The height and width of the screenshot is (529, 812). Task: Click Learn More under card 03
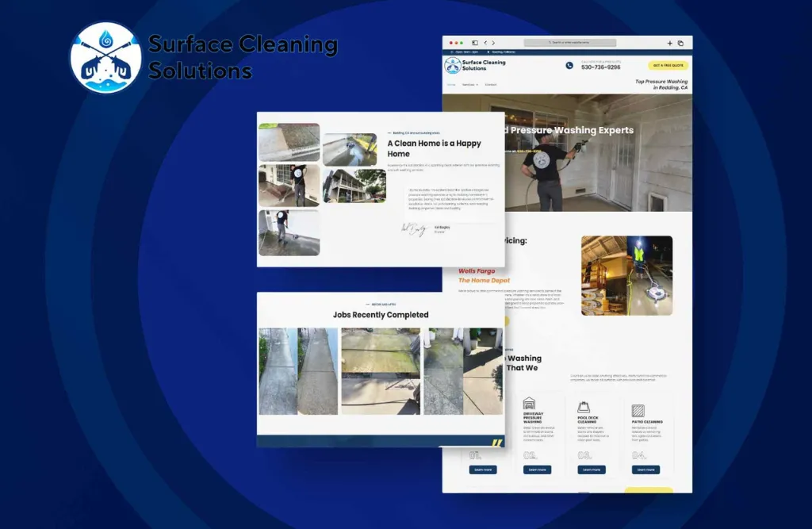[x=592, y=470]
